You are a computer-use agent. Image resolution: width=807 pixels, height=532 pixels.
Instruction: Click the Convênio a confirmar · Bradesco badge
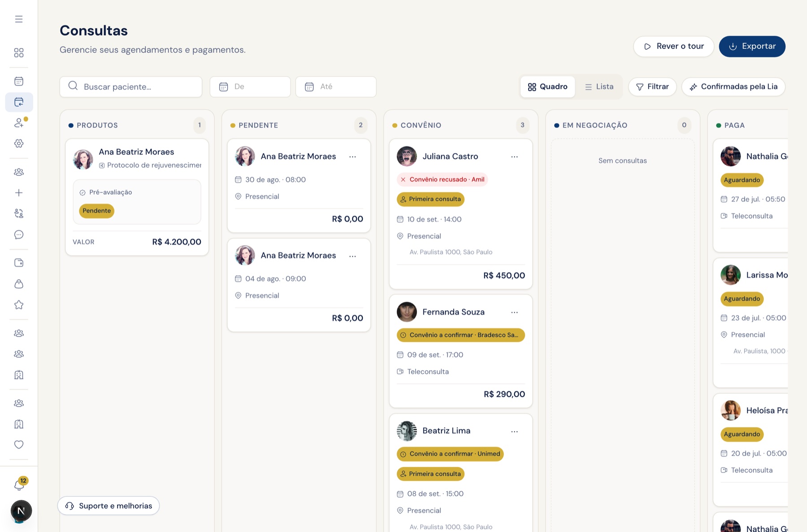(460, 335)
